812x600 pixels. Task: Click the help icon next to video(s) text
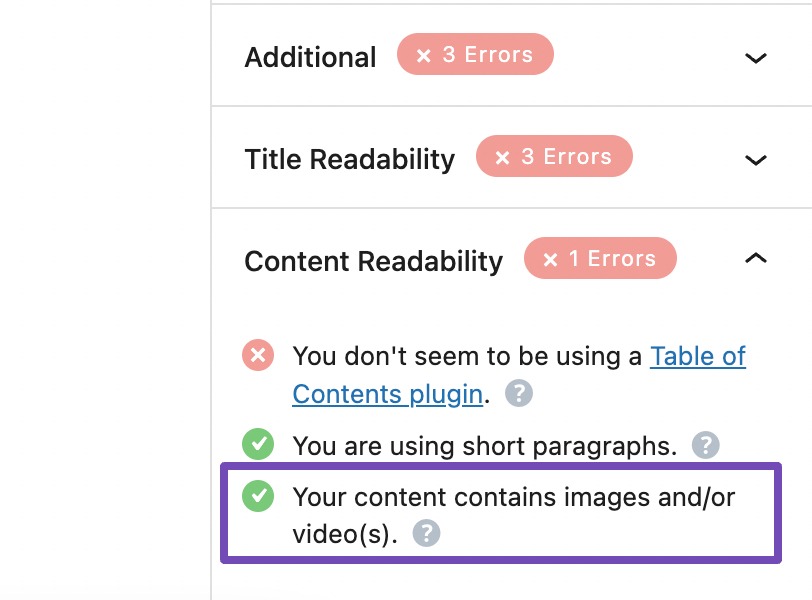(427, 533)
